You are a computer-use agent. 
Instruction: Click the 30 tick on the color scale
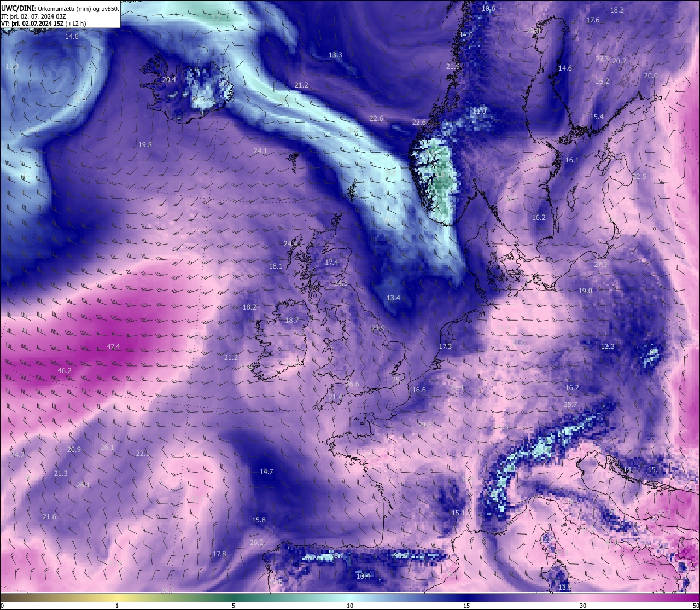click(583, 606)
